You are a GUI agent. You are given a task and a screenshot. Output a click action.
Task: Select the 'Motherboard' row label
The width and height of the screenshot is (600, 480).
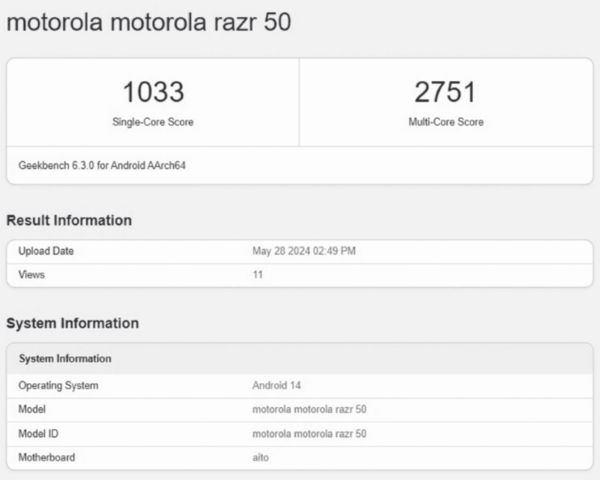click(46, 457)
